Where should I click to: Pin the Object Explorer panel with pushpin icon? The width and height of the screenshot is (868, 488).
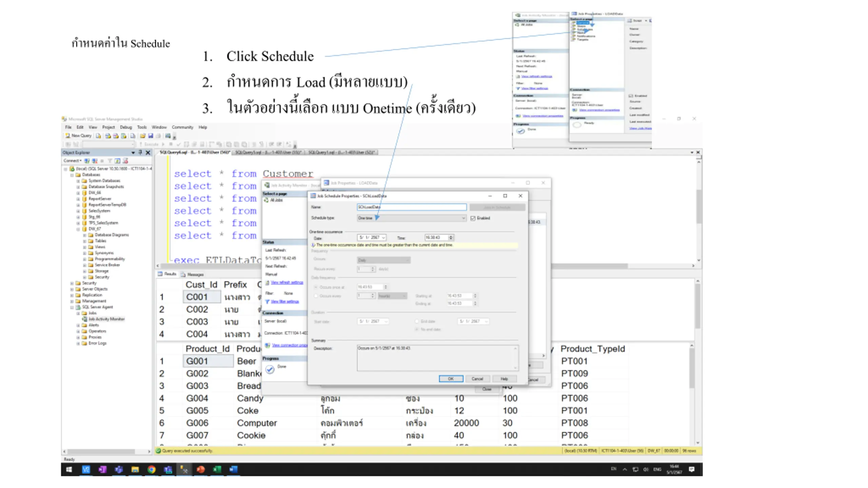pos(140,152)
